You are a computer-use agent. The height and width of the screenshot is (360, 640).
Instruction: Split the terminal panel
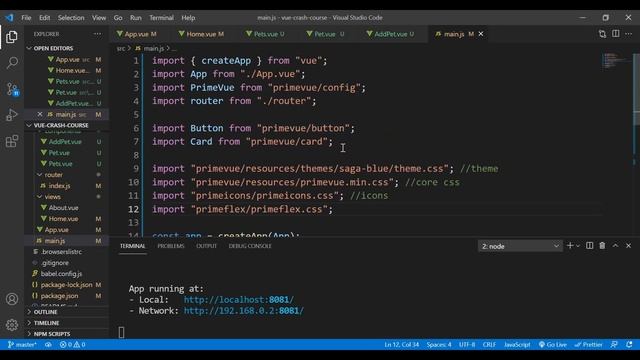589,246
